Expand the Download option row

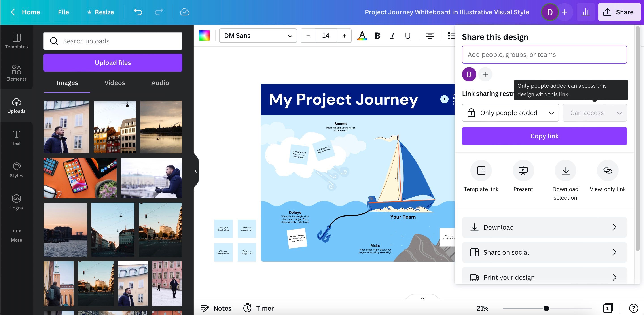(x=544, y=227)
